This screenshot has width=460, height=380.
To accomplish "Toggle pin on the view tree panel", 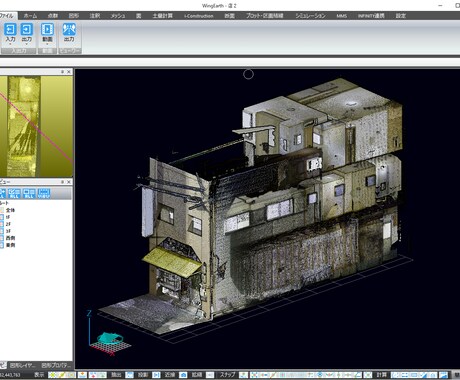I will pyautogui.click(x=62, y=182).
